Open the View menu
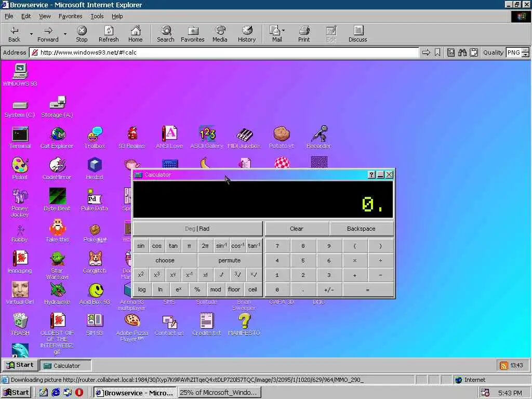 45,16
